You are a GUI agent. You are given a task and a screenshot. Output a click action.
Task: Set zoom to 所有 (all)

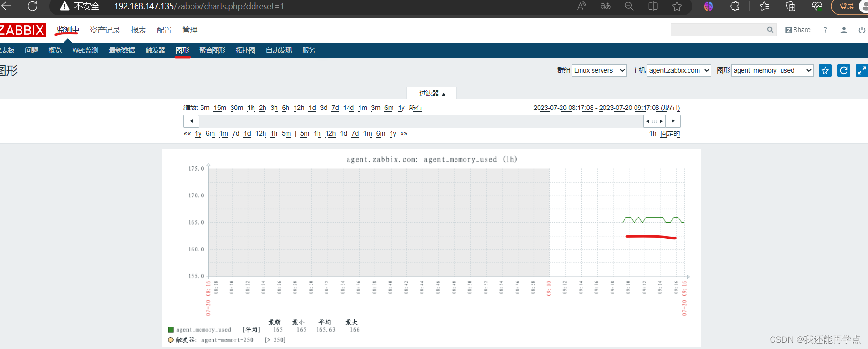tap(415, 108)
